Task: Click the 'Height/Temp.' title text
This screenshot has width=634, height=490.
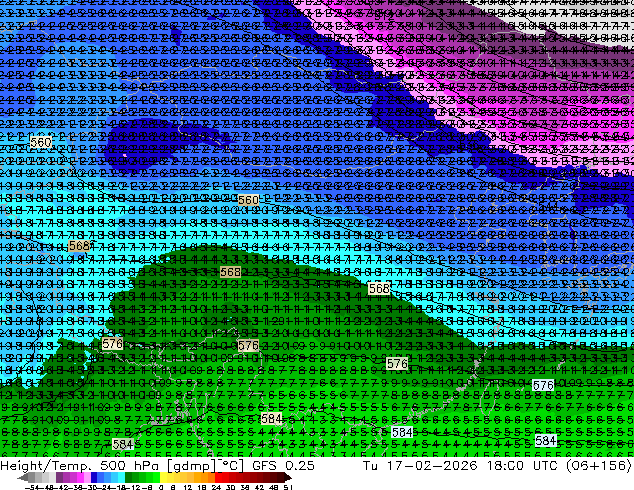Action: click(x=46, y=466)
